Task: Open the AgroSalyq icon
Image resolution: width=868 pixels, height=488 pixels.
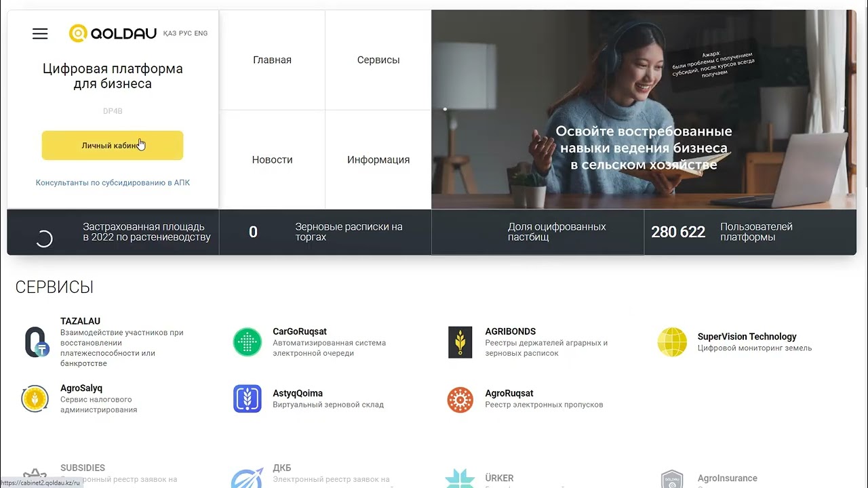Action: (x=35, y=399)
